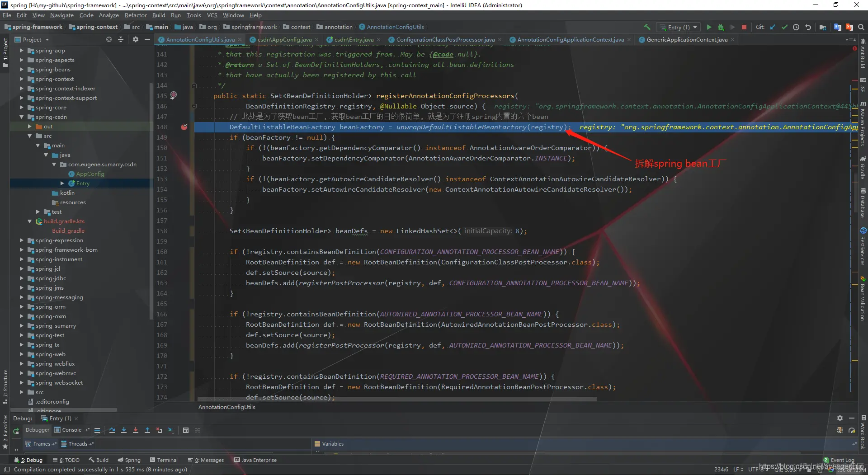Click the locate/scroll-from-source target icon
The width and height of the screenshot is (868, 475).
109,40
